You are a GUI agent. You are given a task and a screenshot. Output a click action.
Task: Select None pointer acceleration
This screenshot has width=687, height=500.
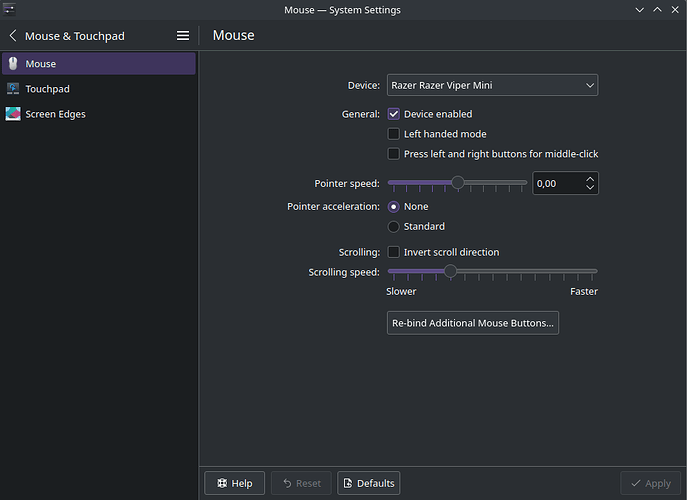tap(393, 206)
